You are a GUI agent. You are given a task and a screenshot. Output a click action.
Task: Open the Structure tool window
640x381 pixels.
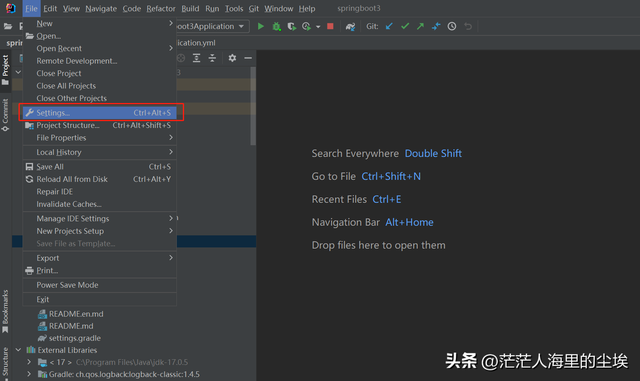(5, 363)
